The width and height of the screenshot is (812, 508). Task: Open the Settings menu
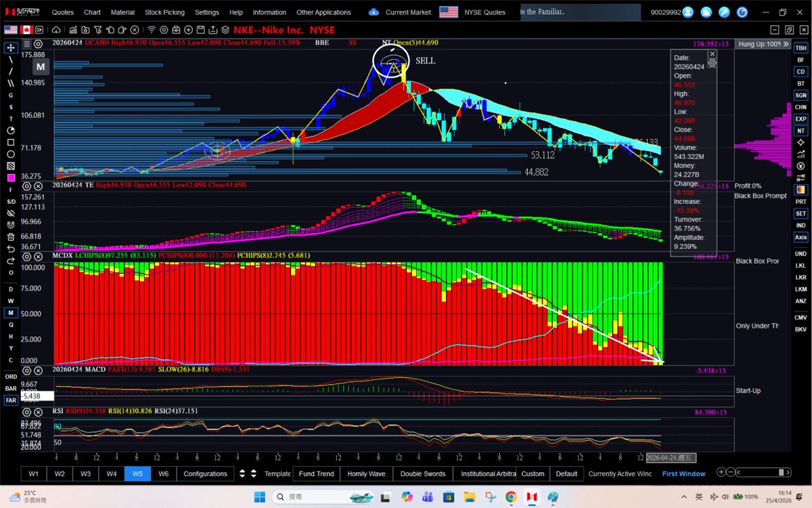tap(207, 12)
